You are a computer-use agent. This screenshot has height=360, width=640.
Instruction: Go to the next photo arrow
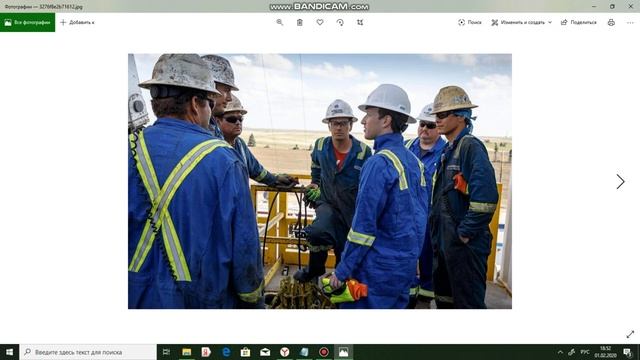[x=620, y=182]
